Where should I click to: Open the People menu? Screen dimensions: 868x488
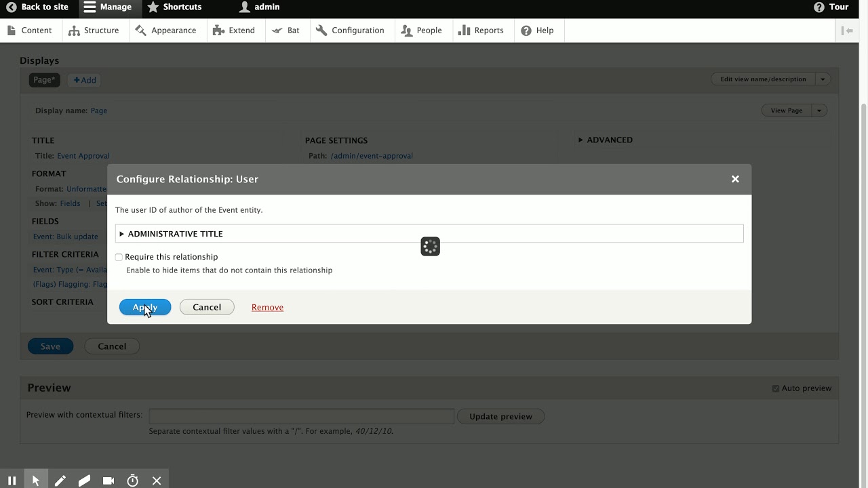[422, 30]
